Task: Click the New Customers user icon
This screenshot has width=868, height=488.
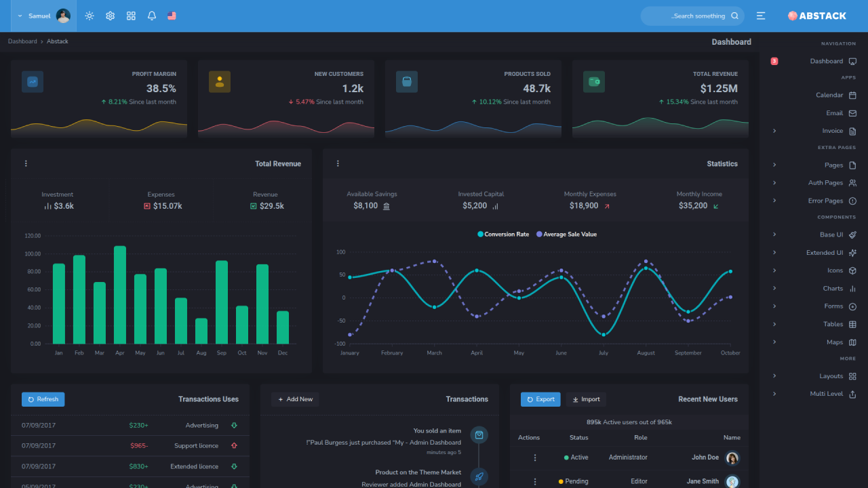Action: point(220,82)
